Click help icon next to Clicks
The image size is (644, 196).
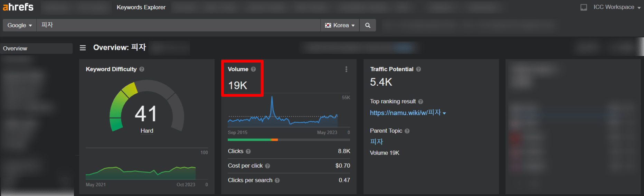[x=248, y=151]
